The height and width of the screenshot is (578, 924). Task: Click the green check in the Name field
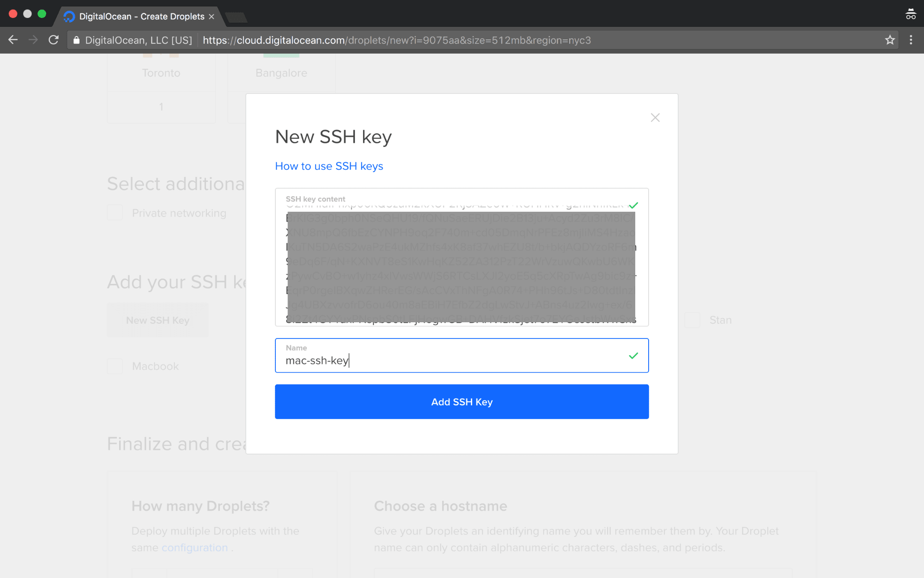coord(633,356)
